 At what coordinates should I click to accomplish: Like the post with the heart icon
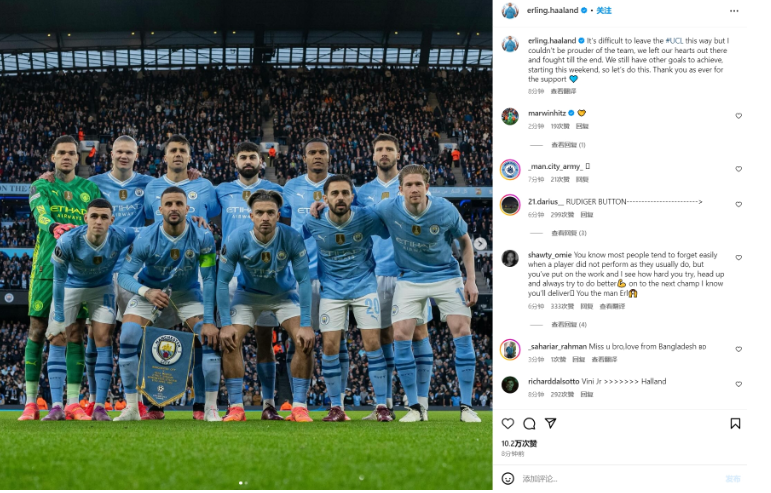point(507,423)
